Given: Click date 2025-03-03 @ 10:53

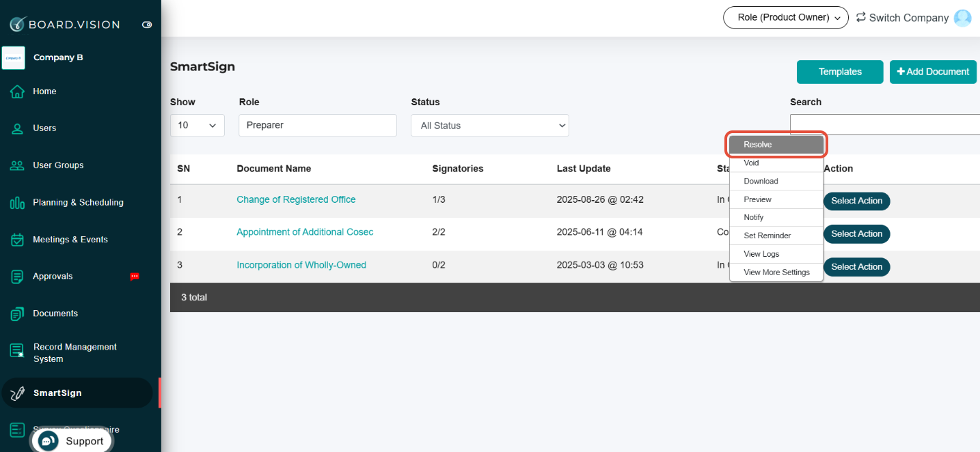Looking at the screenshot, I should pos(600,265).
